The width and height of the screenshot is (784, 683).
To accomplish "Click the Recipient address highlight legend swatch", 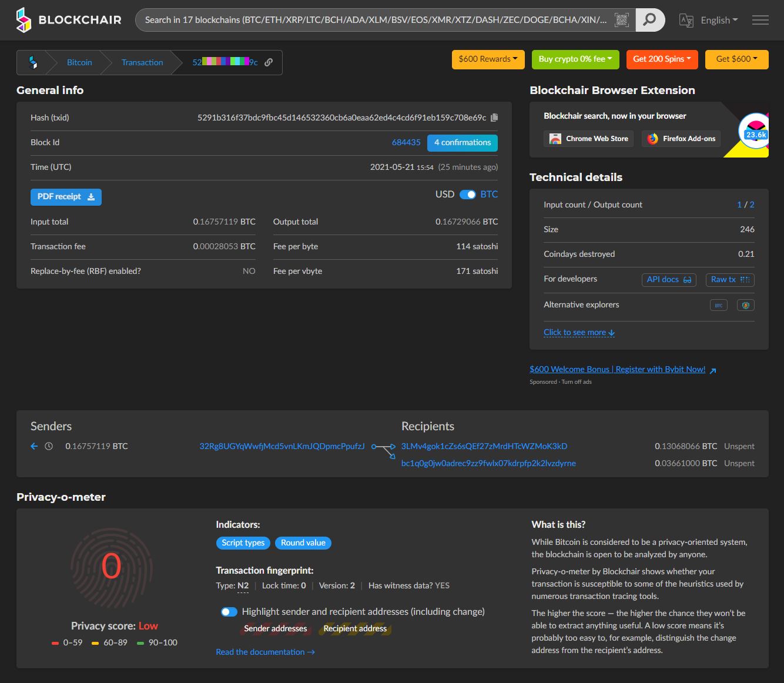I will [355, 629].
